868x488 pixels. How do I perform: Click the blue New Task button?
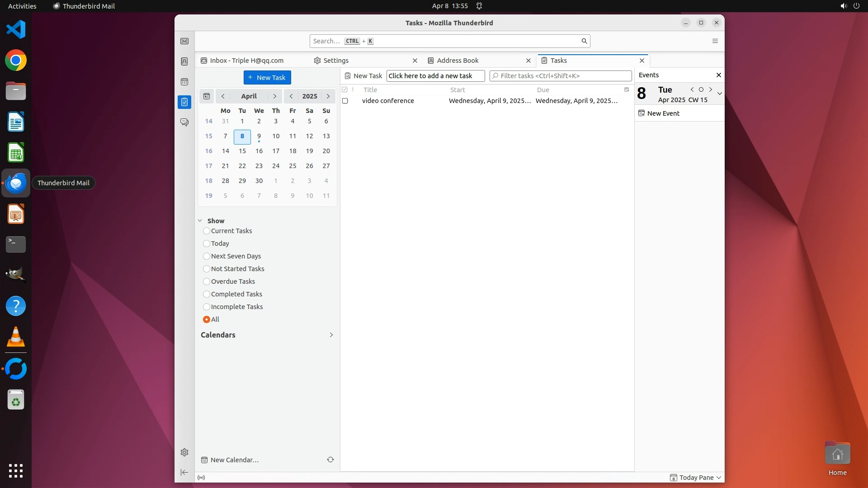267,78
